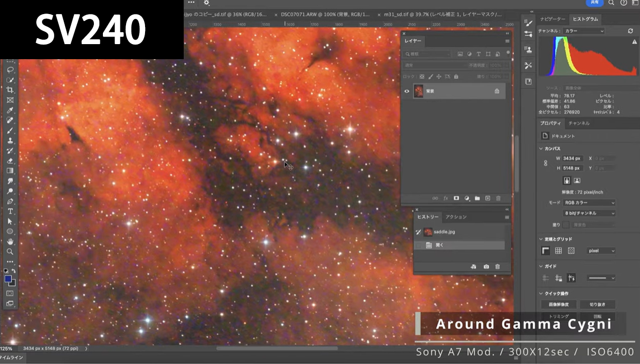Open the RGB カラー mode dropdown
Image resolution: width=640 pixels, height=364 pixels.
tap(588, 203)
